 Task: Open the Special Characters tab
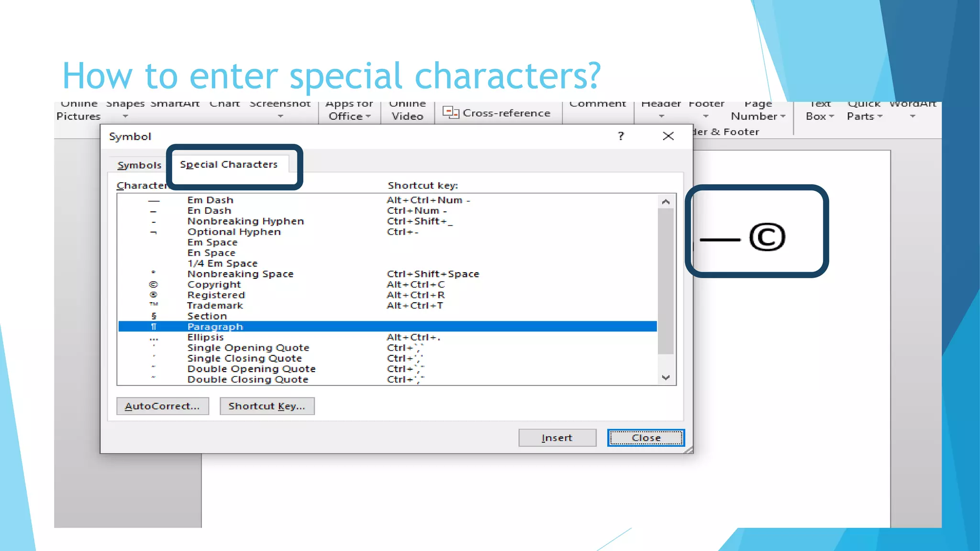(x=229, y=164)
